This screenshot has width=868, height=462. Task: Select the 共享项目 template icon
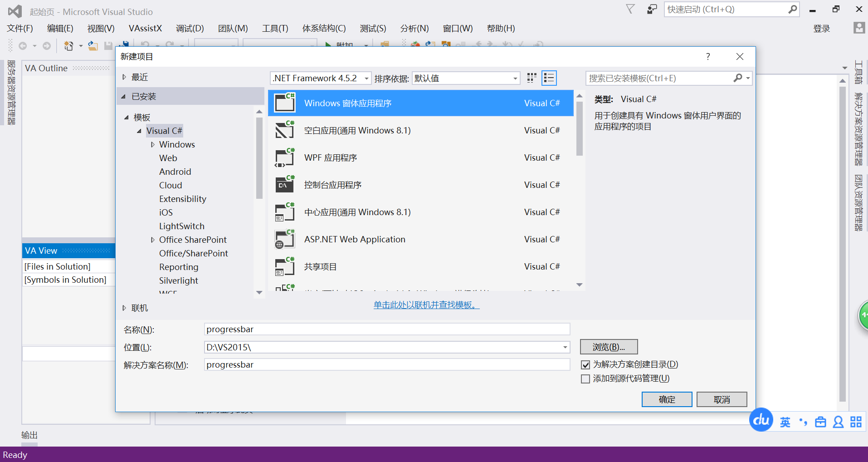click(x=285, y=266)
